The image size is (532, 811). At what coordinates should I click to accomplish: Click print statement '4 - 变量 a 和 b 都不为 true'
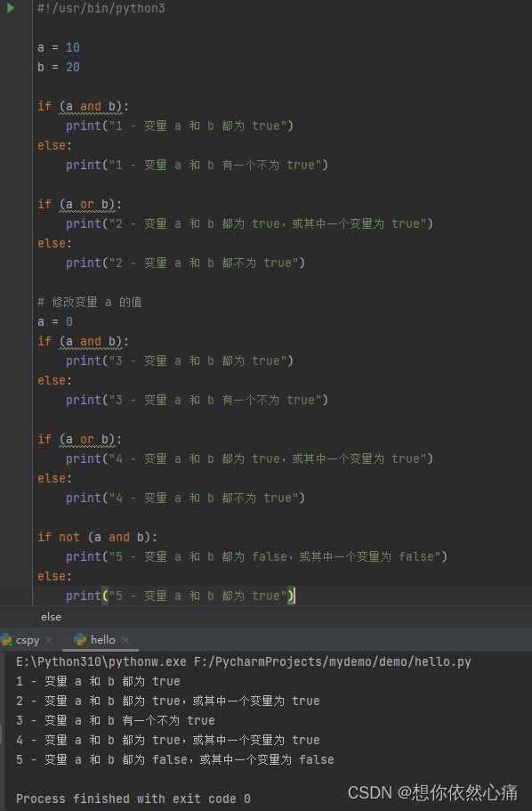pos(185,498)
